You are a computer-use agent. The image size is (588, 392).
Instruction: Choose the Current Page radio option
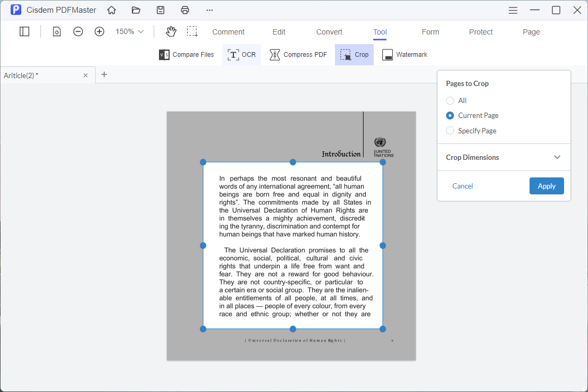(x=450, y=115)
